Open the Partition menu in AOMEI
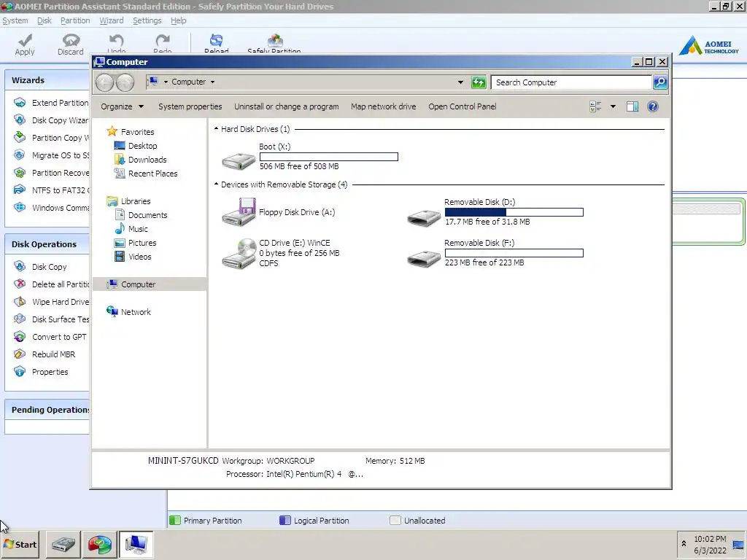 tap(75, 20)
